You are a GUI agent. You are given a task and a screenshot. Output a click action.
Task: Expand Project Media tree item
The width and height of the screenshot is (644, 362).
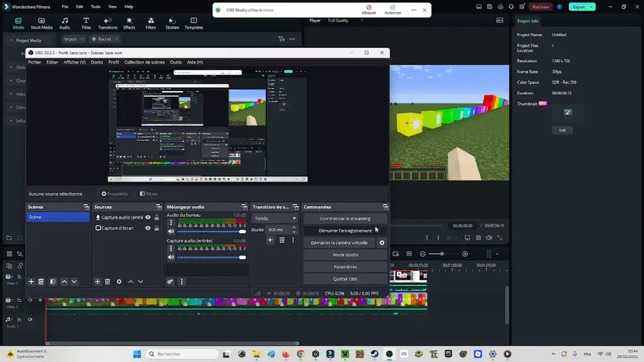(11, 40)
